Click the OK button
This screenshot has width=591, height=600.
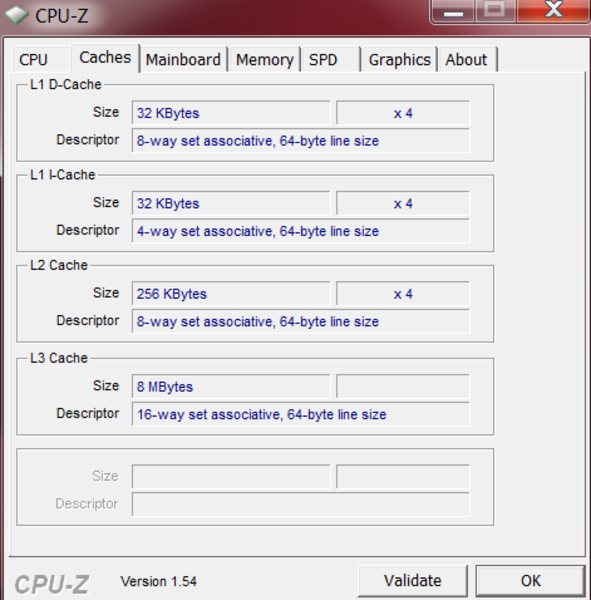point(531,581)
